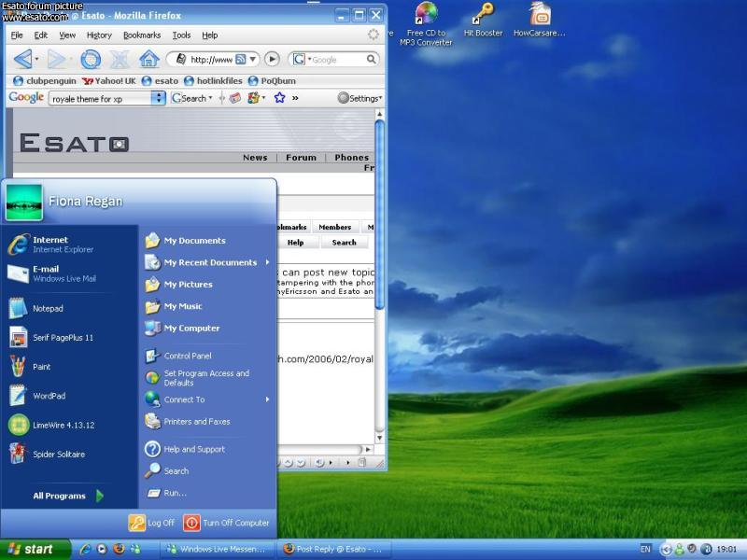Click Phones link on Esato page
Screen dimensions: 747x560
click(x=352, y=157)
